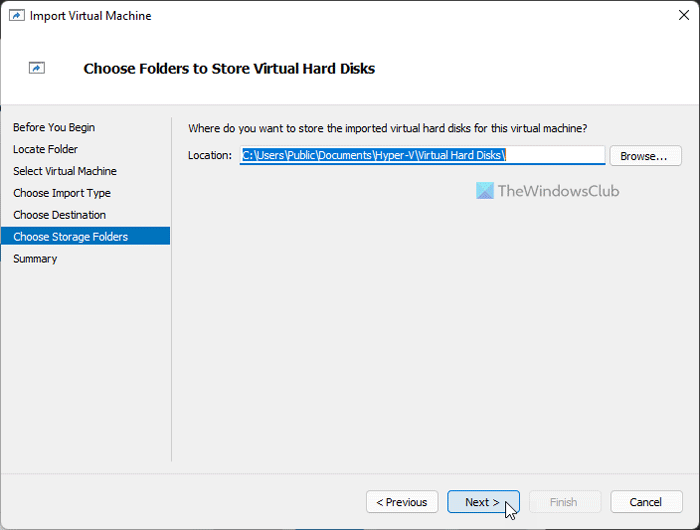Open the Select Virtual Machine step

coord(65,172)
